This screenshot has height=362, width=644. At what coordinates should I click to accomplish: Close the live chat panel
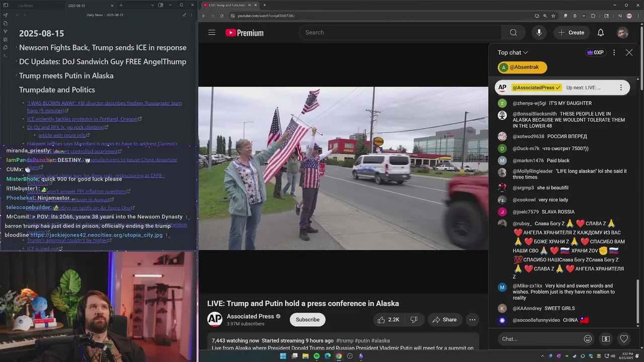click(x=629, y=52)
